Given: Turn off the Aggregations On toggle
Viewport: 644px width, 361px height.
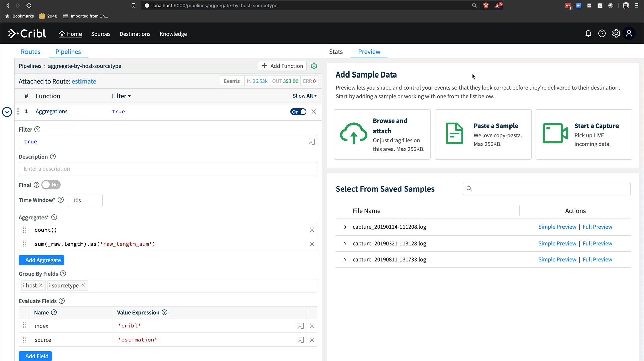Looking at the screenshot, I should [298, 112].
